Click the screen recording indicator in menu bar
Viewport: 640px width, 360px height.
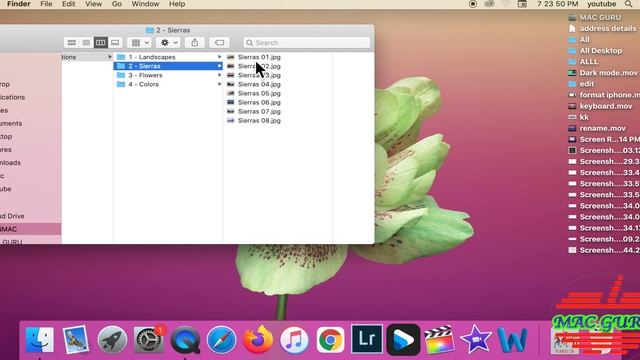(x=473, y=4)
